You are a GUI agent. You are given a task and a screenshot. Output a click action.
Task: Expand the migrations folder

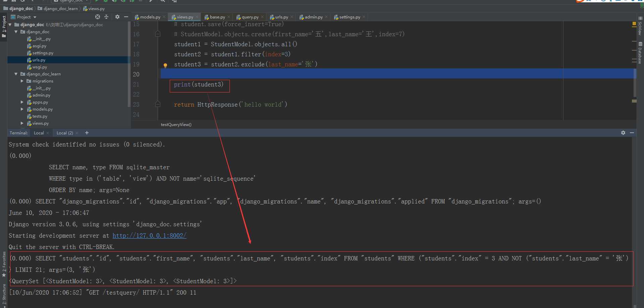(22, 81)
